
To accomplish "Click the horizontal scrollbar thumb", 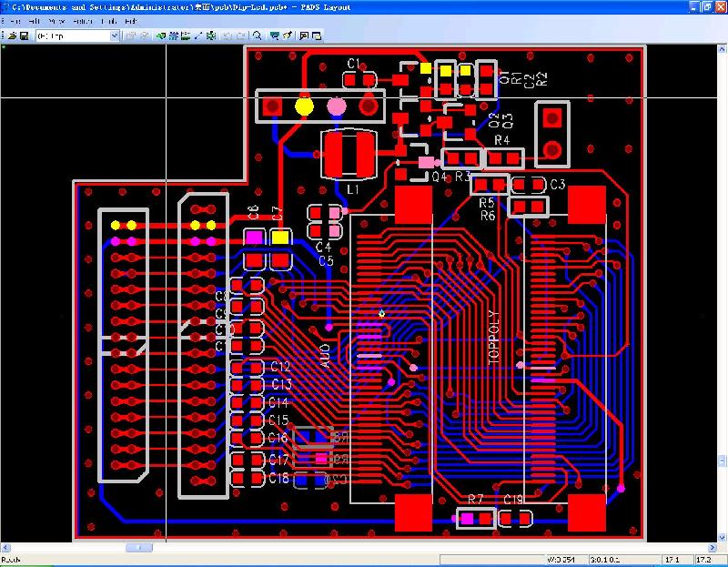I will coord(138,548).
